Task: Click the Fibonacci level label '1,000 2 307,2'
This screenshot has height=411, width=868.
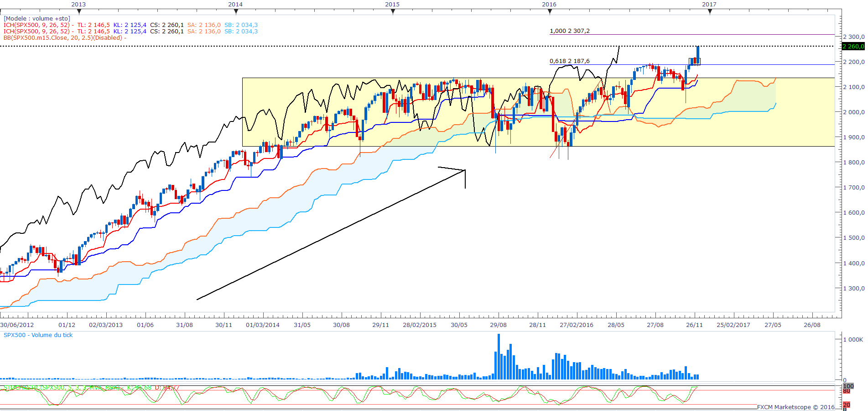Action: pos(570,31)
